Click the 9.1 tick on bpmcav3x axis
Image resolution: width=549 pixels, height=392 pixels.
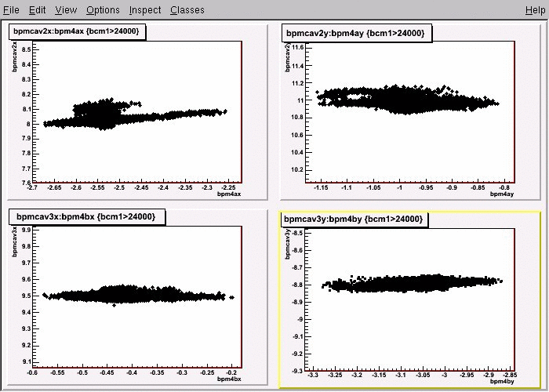click(x=26, y=362)
